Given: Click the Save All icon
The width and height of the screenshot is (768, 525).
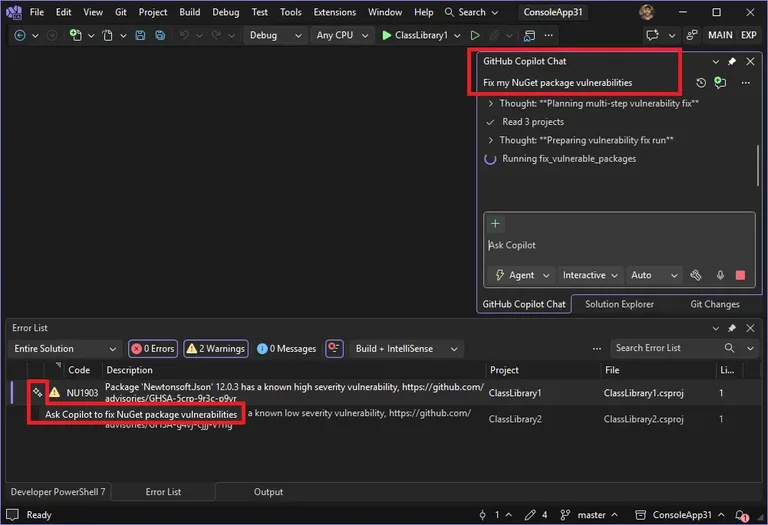Looking at the screenshot, I should [x=160, y=35].
